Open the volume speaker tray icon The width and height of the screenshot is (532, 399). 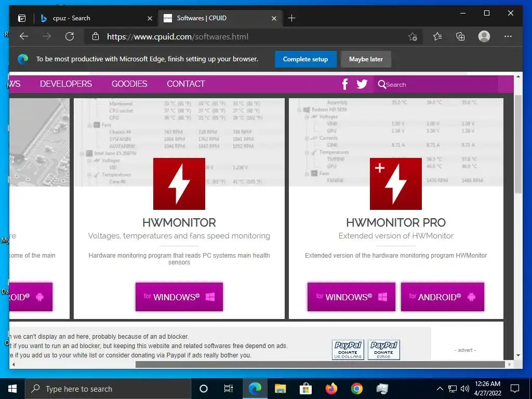click(465, 389)
